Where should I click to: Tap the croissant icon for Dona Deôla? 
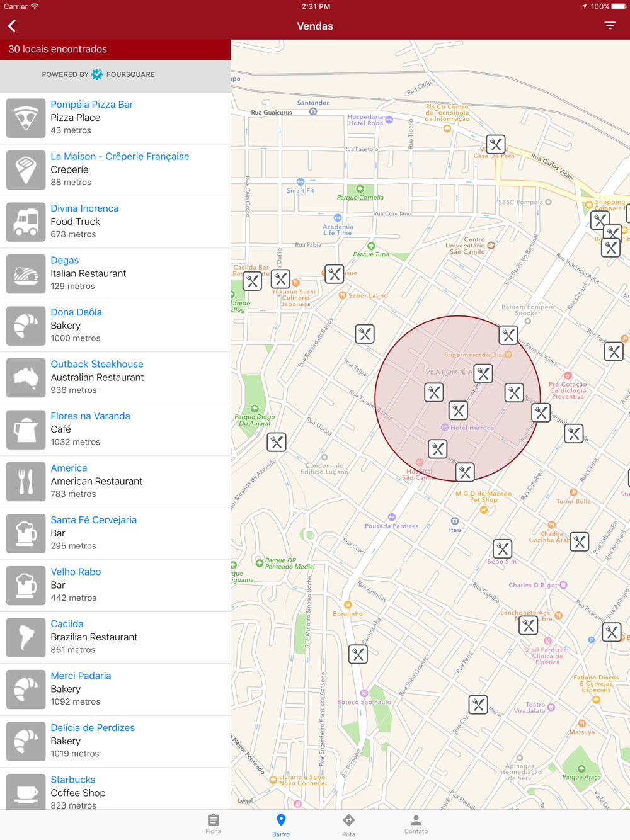(26, 326)
